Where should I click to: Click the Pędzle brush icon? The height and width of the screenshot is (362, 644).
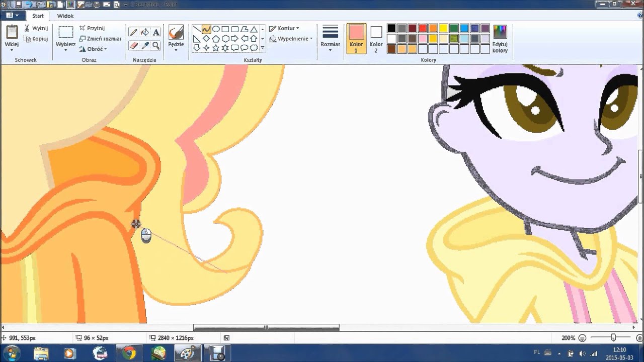pyautogui.click(x=176, y=33)
